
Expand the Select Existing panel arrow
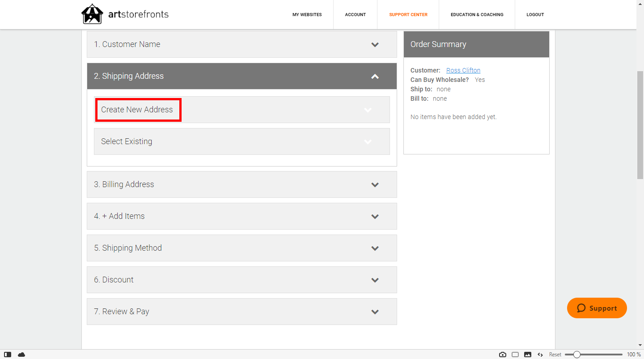coord(368,141)
